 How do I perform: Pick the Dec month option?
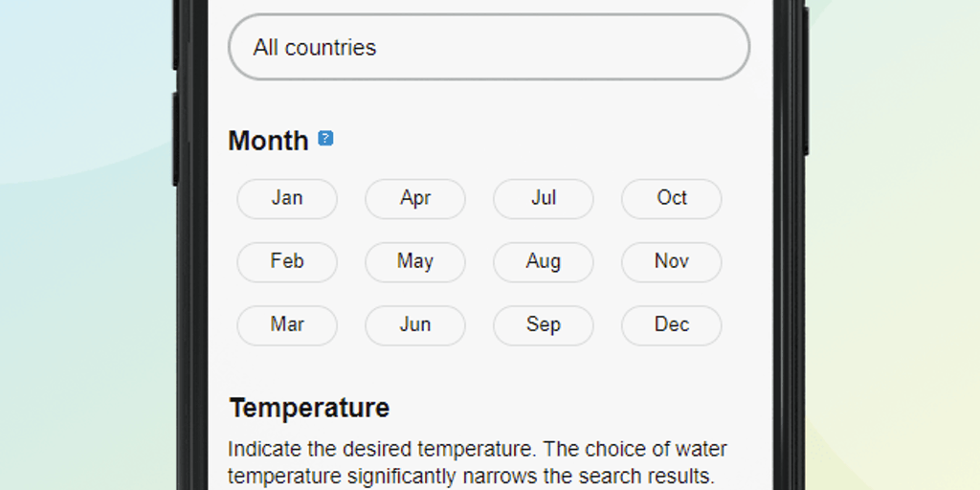click(x=672, y=324)
